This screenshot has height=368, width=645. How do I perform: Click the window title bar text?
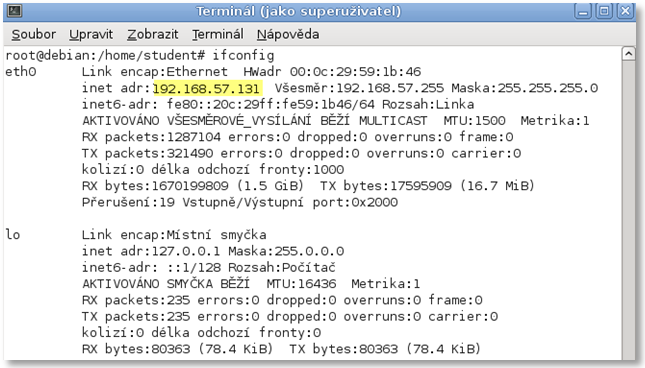pyautogui.click(x=299, y=11)
